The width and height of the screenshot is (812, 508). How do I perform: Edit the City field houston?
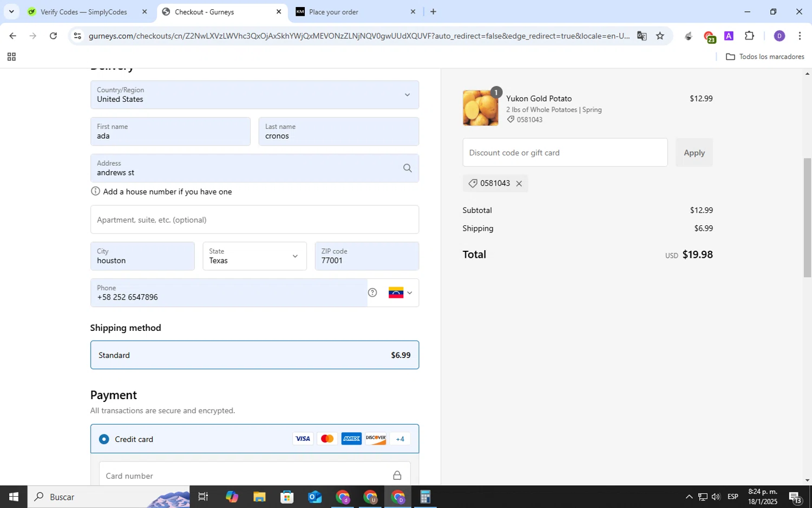pyautogui.click(x=142, y=256)
